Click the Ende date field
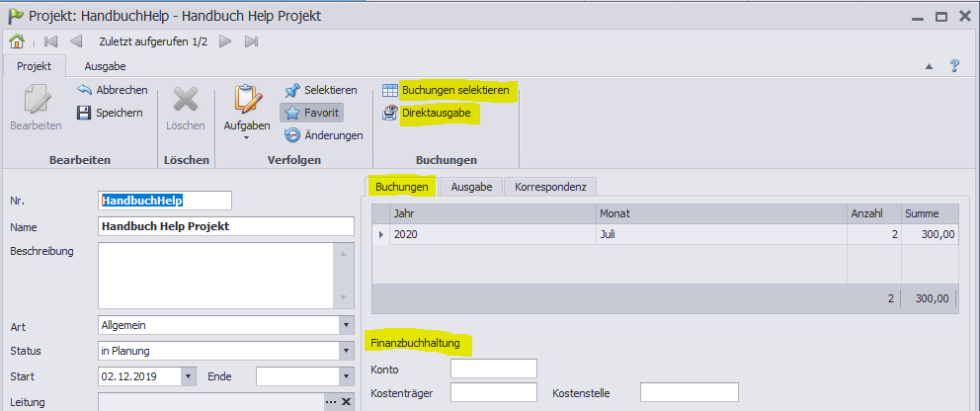Viewport: 980px width, 411px height. [x=297, y=376]
